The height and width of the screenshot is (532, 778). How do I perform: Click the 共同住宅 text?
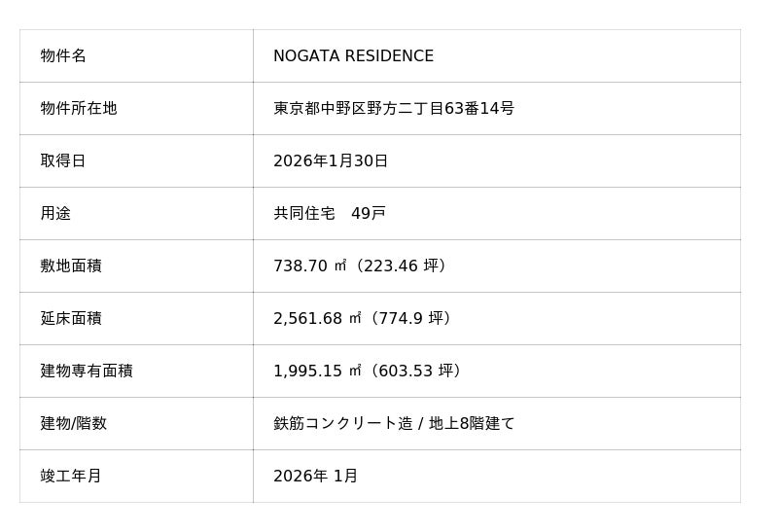tap(303, 214)
